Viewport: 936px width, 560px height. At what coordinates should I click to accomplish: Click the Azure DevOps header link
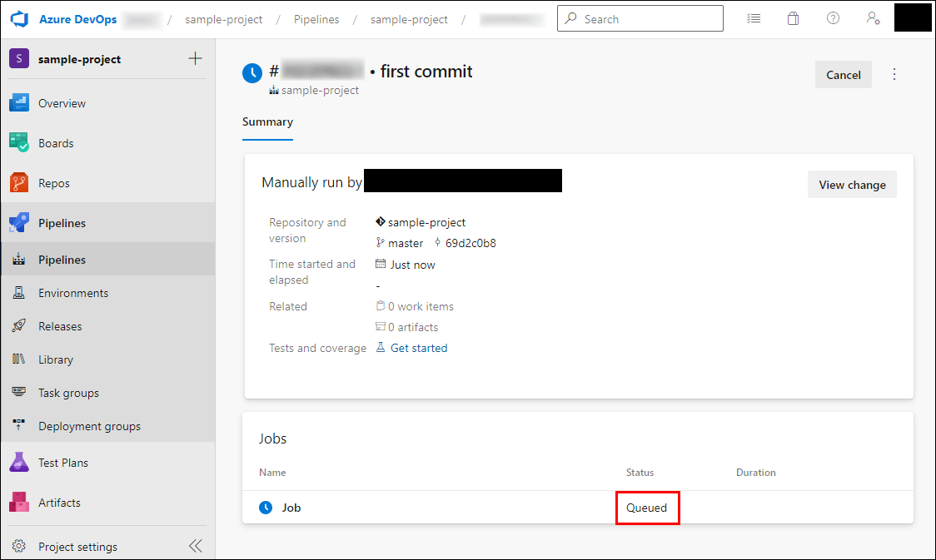tap(77, 19)
